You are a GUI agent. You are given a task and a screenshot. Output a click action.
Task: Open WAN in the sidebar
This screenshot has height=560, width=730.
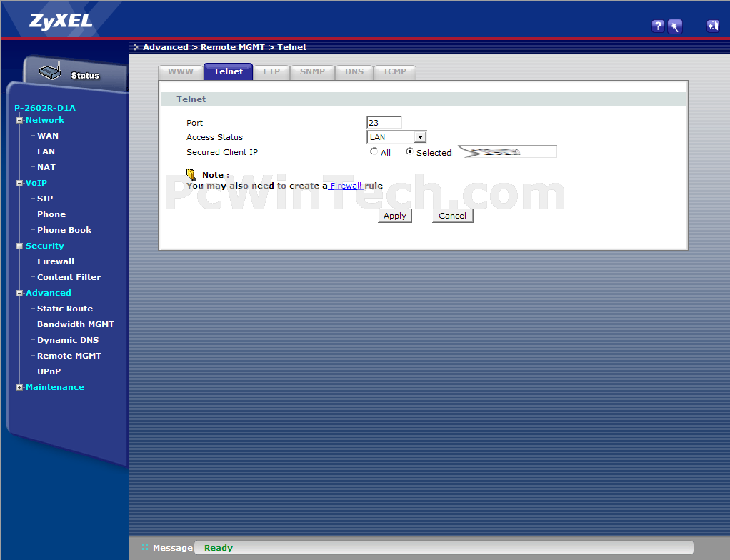point(48,136)
